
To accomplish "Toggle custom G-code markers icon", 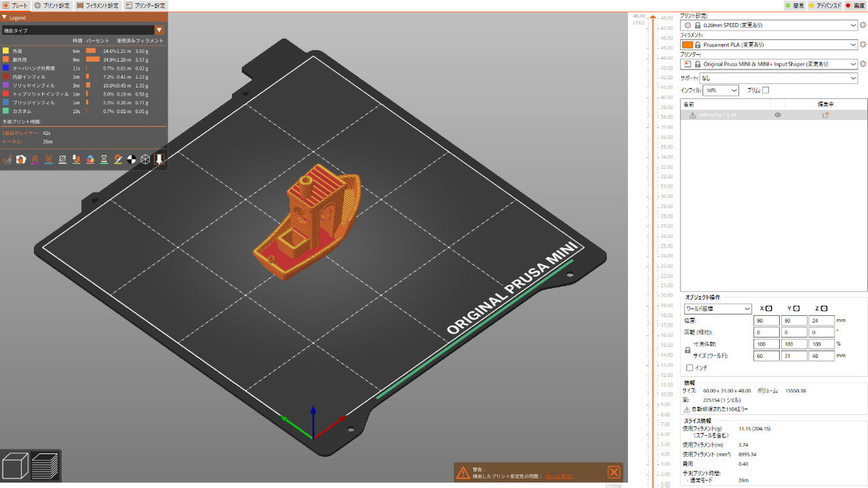I will click(118, 159).
